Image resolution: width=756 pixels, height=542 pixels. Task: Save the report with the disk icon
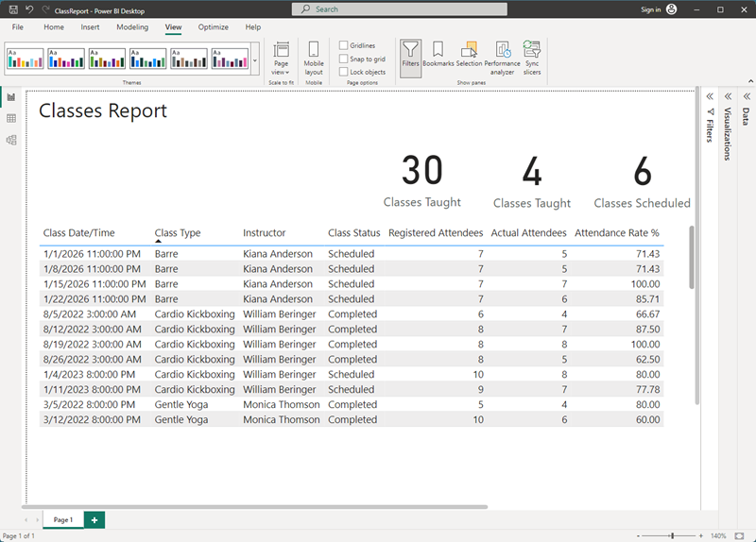tap(13, 9)
